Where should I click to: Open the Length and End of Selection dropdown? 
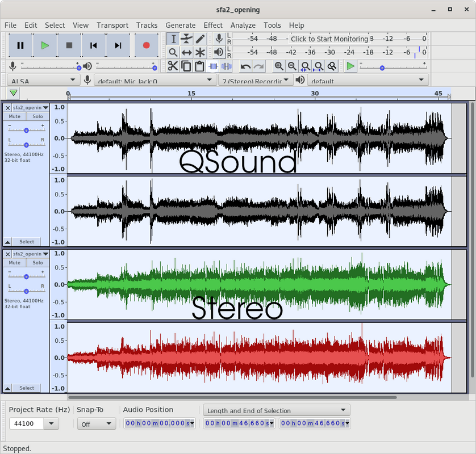(277, 410)
